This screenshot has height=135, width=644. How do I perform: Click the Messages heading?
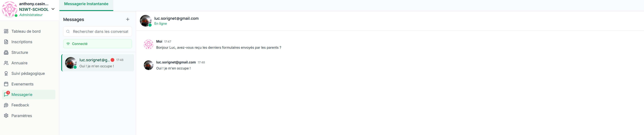pos(73,20)
